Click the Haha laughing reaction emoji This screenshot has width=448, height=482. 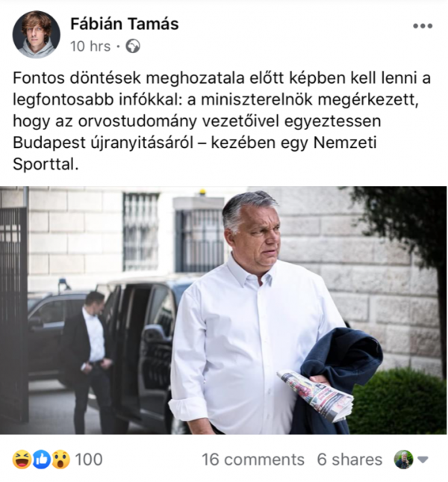tap(22, 460)
